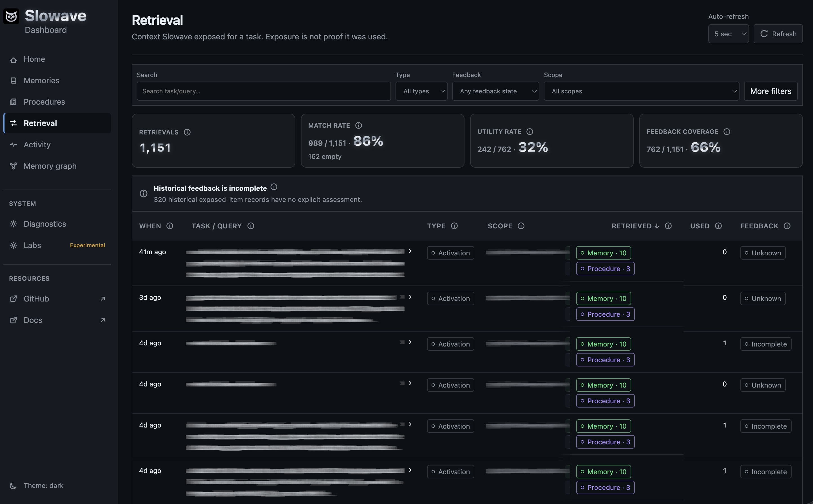Select the Retrieval sidebar item
This screenshot has height=504, width=813.
pyautogui.click(x=57, y=123)
